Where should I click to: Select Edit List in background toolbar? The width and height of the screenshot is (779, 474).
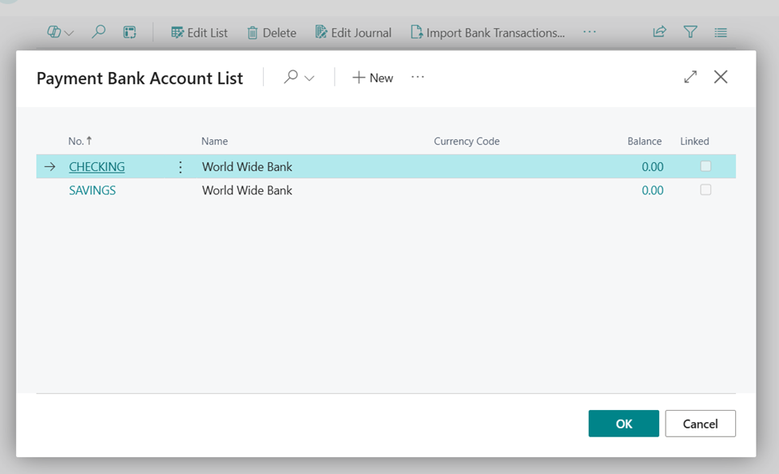pyautogui.click(x=199, y=33)
